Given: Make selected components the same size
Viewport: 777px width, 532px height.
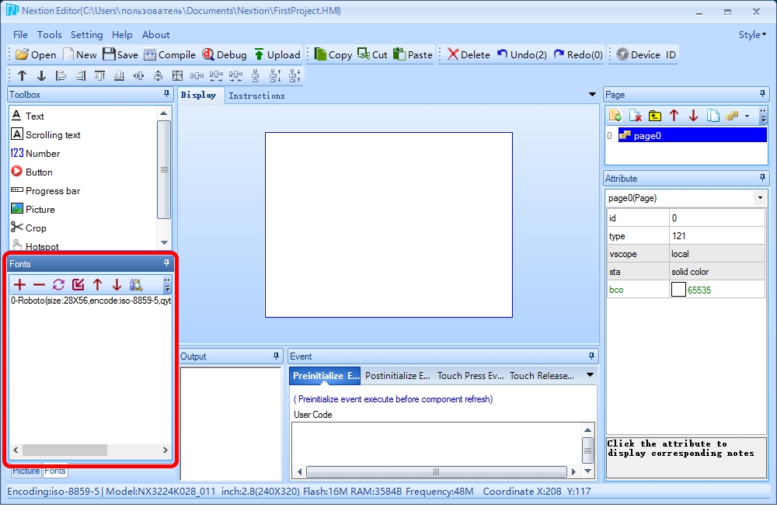Looking at the screenshot, I should coord(177,76).
